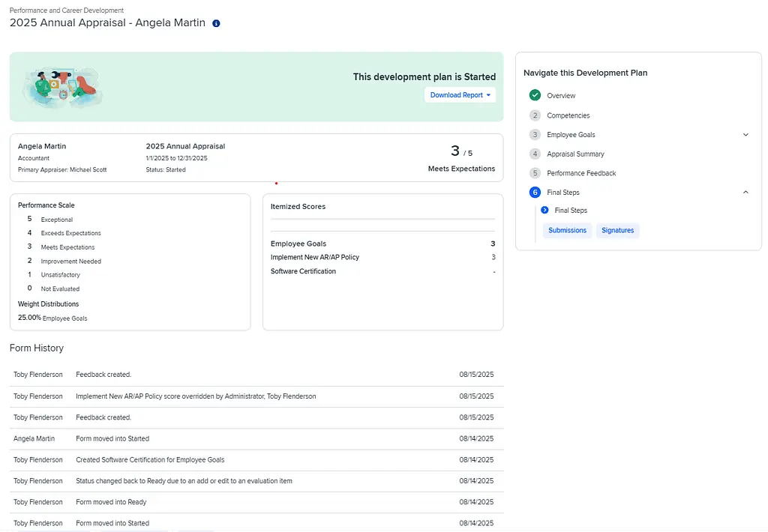Click the green Overview checkmark icon
The image size is (768, 532).
pyautogui.click(x=535, y=95)
